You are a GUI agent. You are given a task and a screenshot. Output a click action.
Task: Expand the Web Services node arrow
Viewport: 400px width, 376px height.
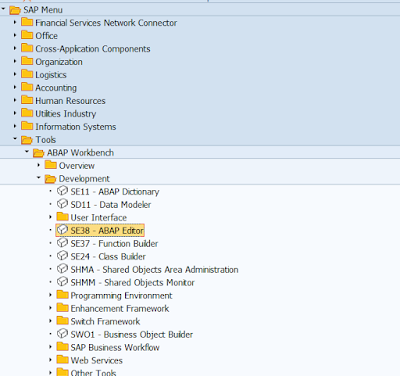(x=50, y=360)
